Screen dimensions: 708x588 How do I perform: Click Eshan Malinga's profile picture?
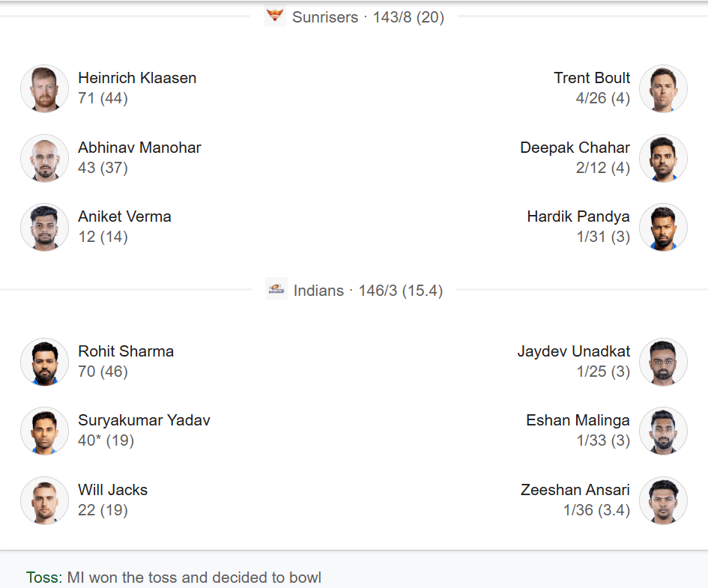(x=663, y=431)
